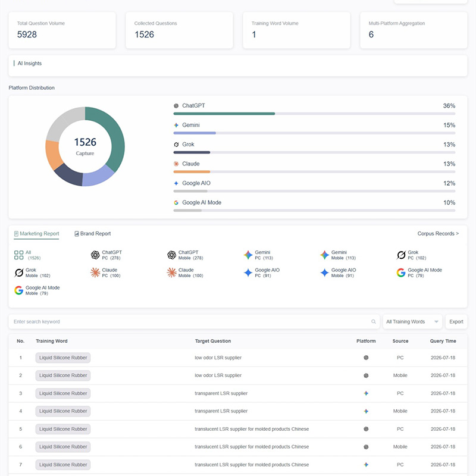Select the Google AIO Mobile icon
The width and height of the screenshot is (476, 476).
tap(324, 273)
